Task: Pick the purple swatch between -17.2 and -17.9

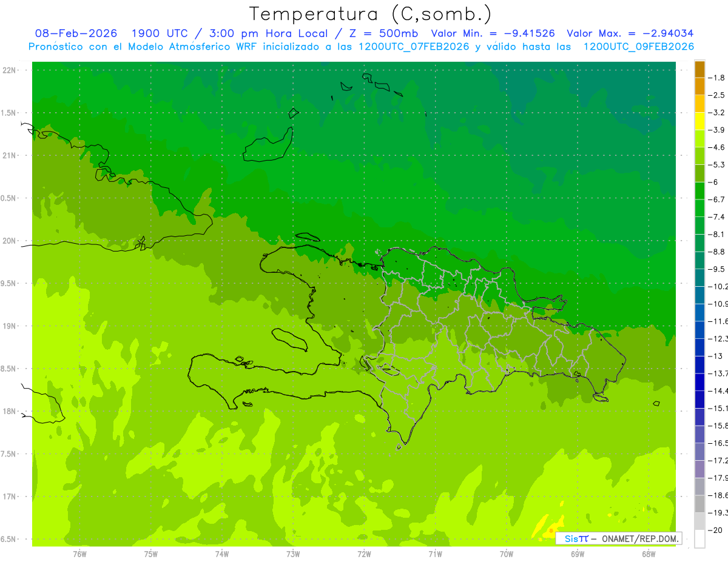Action: 699,469
